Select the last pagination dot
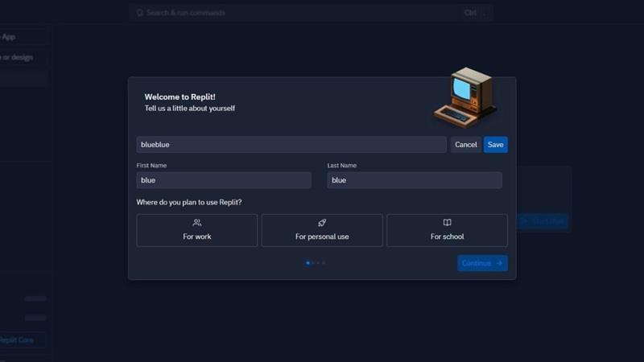 (x=324, y=263)
